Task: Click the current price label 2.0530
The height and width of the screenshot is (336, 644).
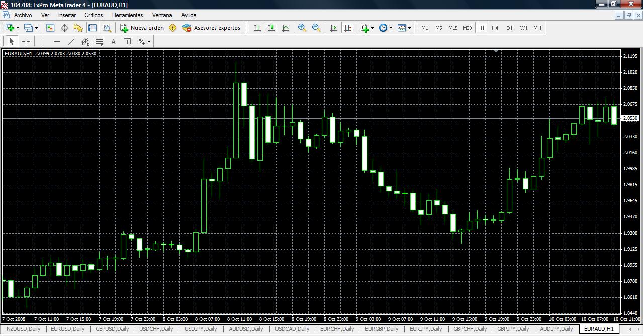Action: pyautogui.click(x=630, y=118)
